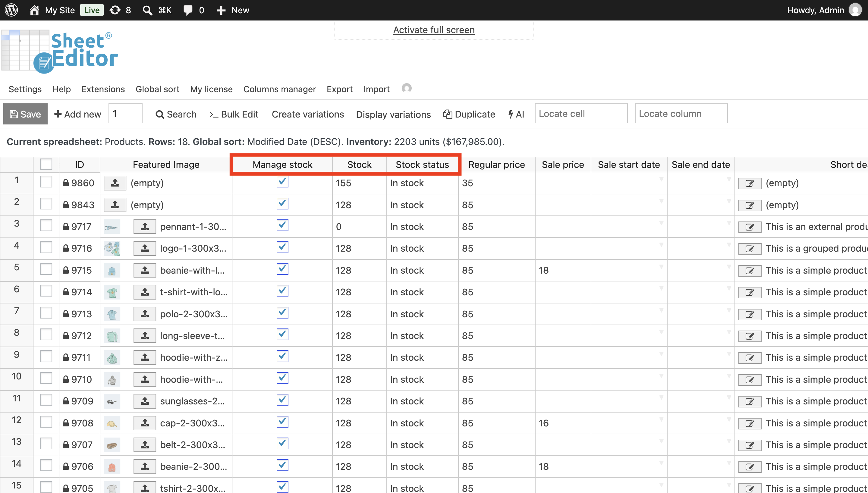Edit short description for product 9860

pyautogui.click(x=750, y=184)
